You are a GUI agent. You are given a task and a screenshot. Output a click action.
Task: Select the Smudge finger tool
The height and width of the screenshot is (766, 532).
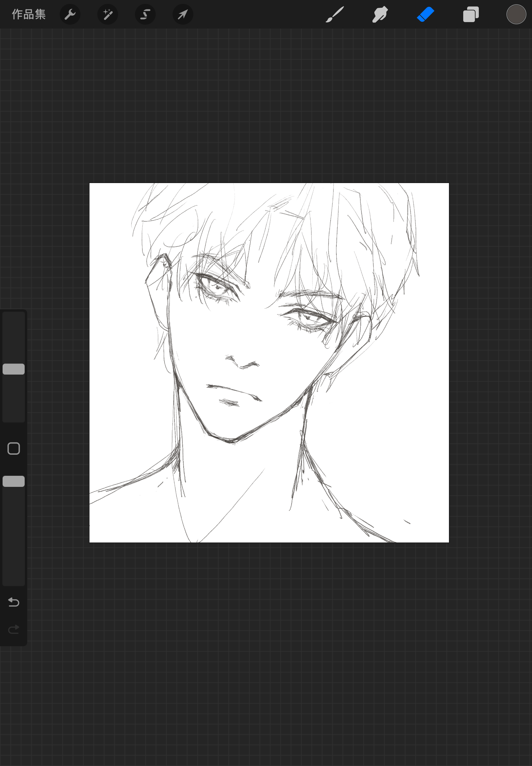tap(380, 15)
